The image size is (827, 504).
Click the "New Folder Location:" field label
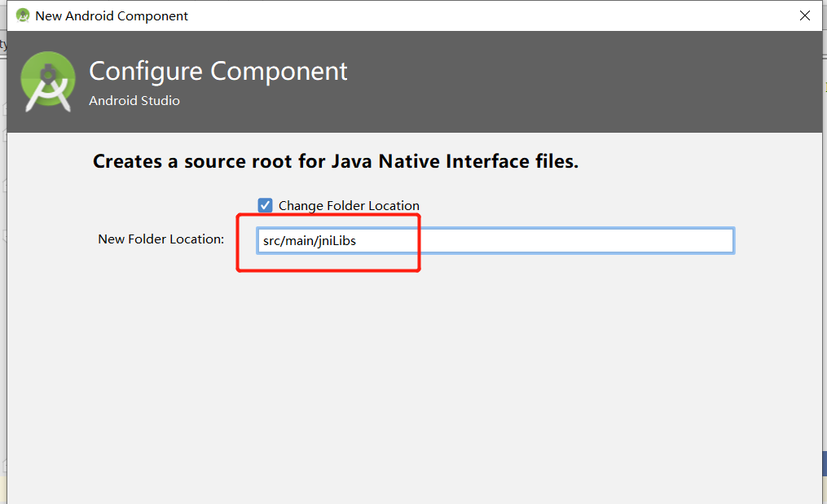[x=161, y=239]
